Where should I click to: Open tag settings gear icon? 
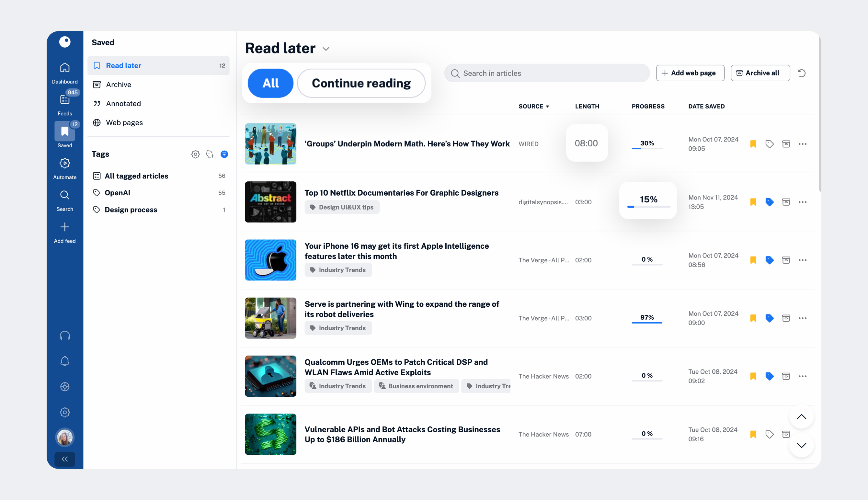coord(195,154)
